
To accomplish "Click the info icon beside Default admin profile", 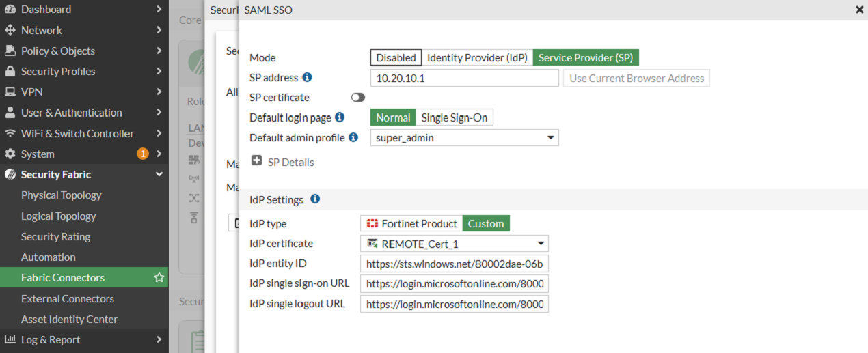I will (x=353, y=137).
